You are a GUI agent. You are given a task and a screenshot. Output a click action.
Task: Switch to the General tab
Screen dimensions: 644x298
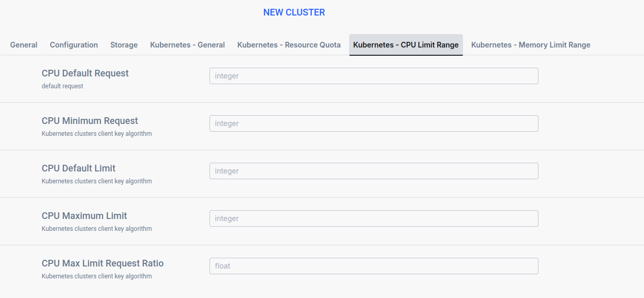coord(23,45)
